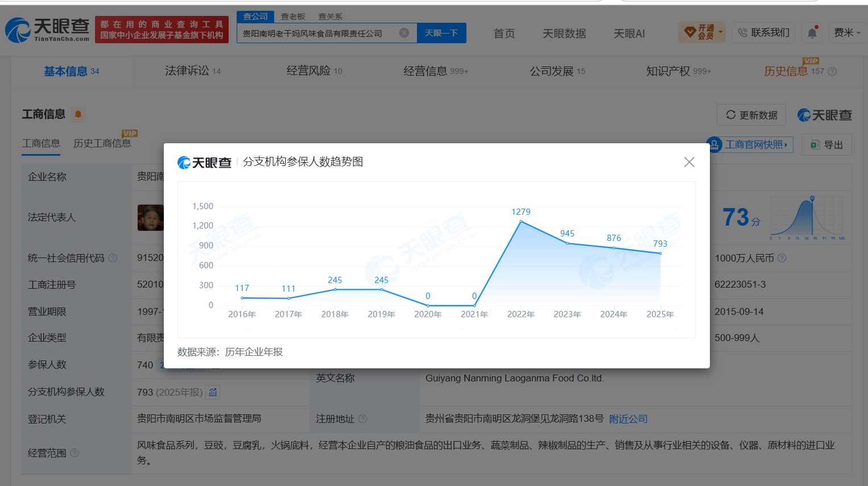Click the 945 data point for 2023年
Viewport: 868px width, 486px height.
(567, 243)
